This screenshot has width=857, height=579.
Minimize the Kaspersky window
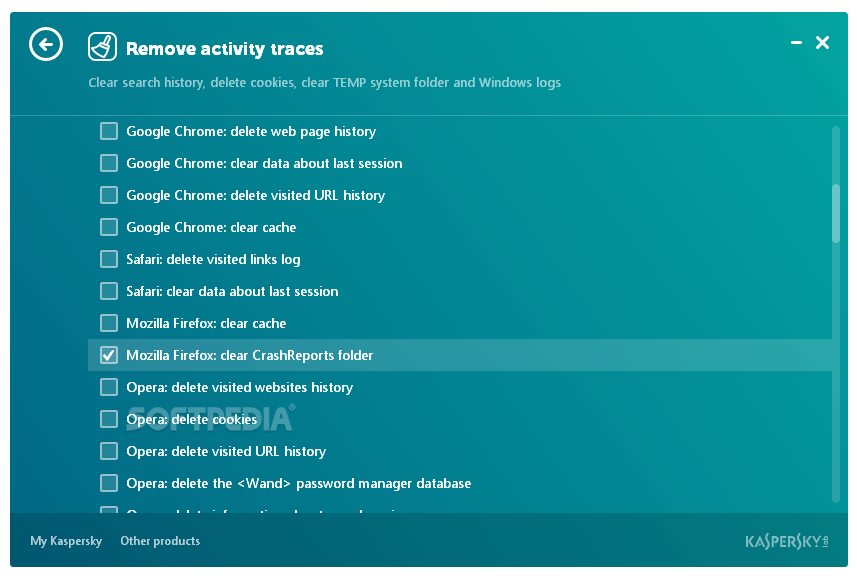click(796, 43)
